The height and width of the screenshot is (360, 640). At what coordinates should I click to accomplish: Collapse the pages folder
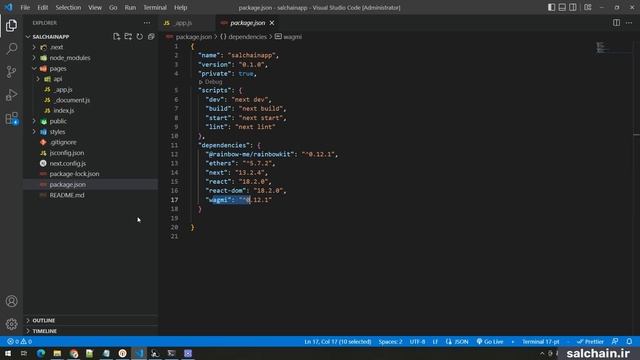(34, 69)
